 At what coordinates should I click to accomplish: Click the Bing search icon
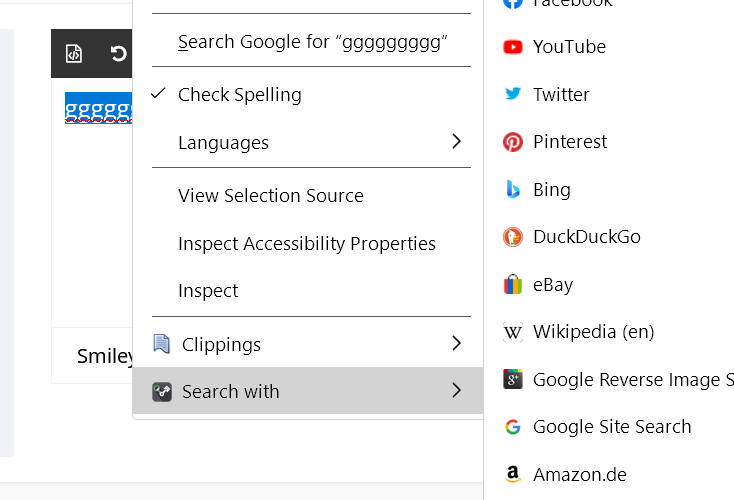click(x=513, y=189)
